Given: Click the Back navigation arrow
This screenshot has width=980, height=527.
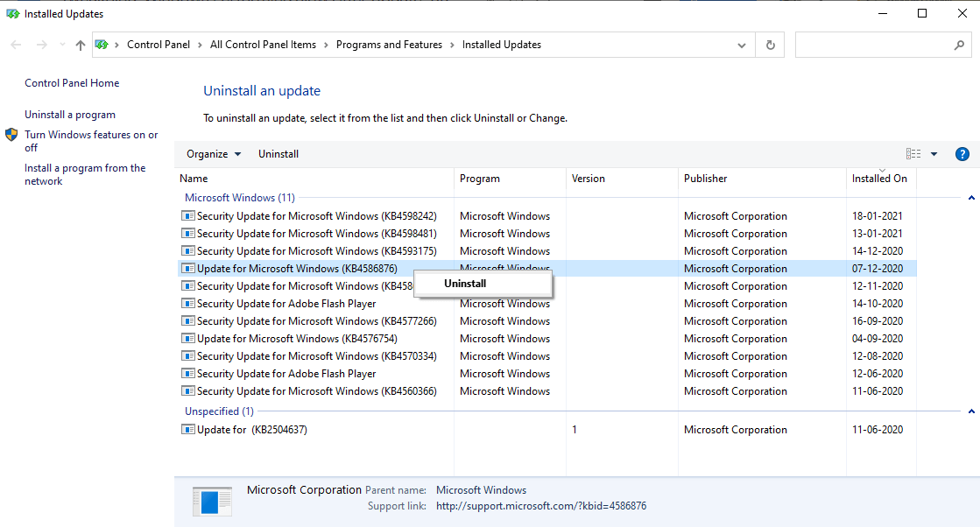Looking at the screenshot, I should click(x=16, y=45).
